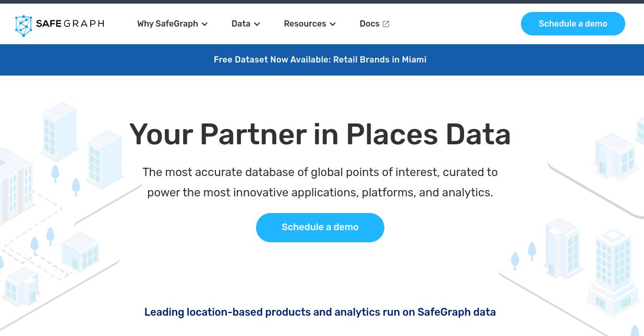Expand the Resources dropdown chevron
Image resolution: width=644 pixels, height=336 pixels.
pos(333,24)
